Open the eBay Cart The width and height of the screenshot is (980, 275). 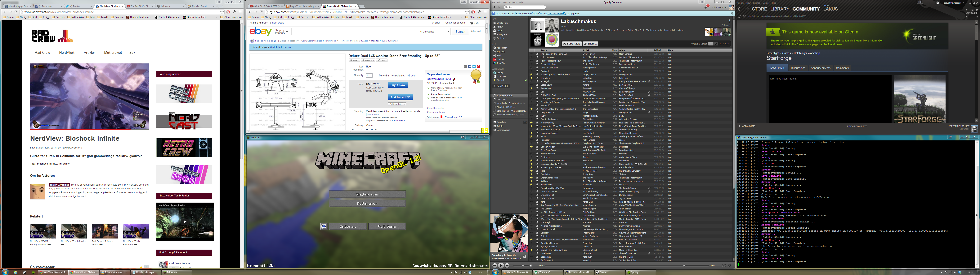(x=474, y=23)
